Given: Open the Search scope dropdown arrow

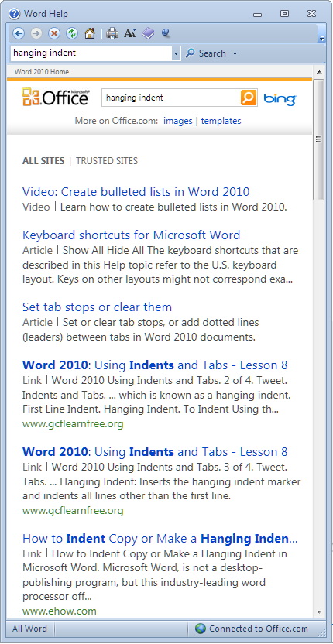Looking at the screenshot, I should click(235, 54).
